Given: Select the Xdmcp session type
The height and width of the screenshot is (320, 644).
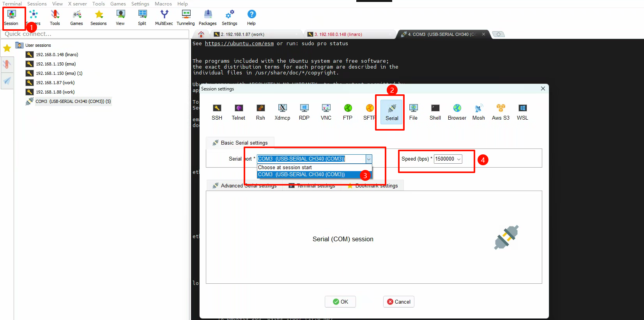Looking at the screenshot, I should [x=282, y=112].
